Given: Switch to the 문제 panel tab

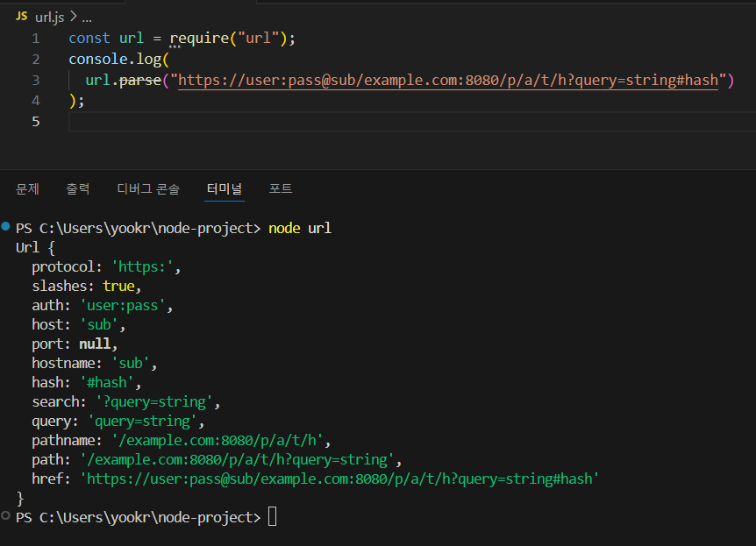Looking at the screenshot, I should tap(27, 188).
